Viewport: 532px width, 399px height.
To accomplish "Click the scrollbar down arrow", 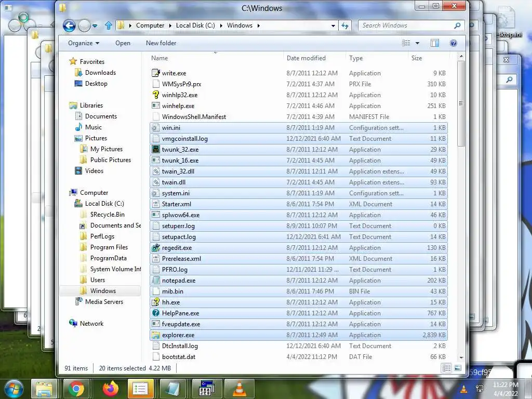I will [461, 357].
